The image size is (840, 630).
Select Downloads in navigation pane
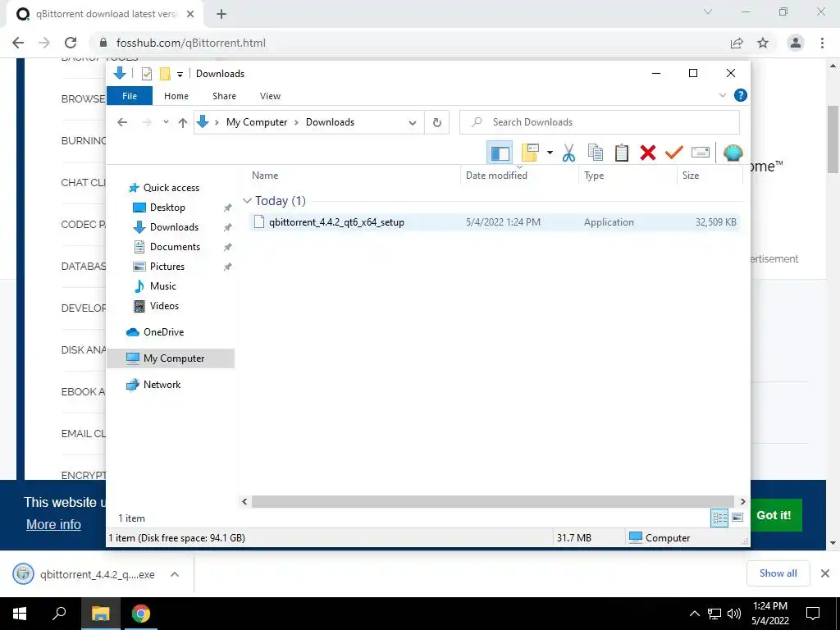[x=174, y=227]
